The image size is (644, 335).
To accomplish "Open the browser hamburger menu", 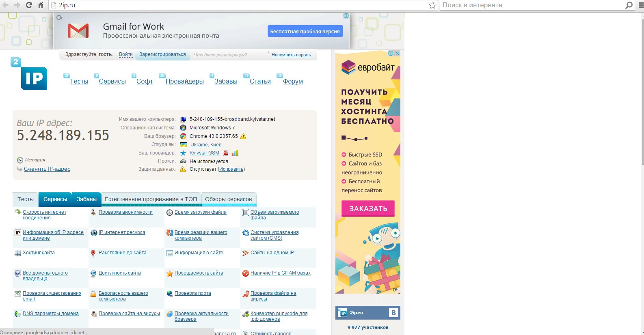I will click(x=641, y=5).
